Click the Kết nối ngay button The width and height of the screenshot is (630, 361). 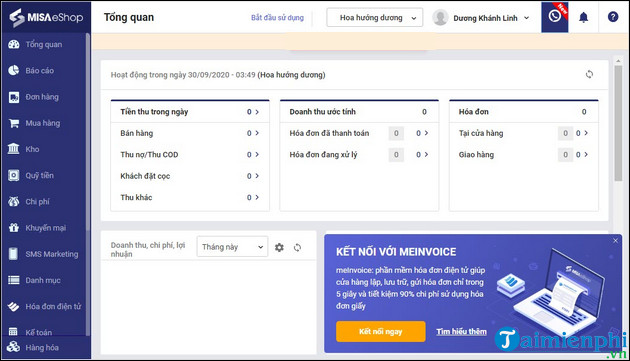click(x=380, y=332)
